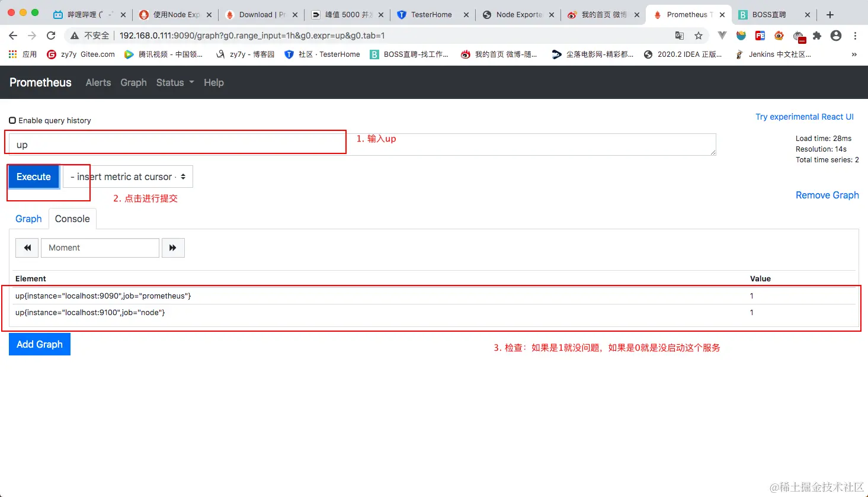Go back with browser back arrow
The image size is (868, 497).
pyautogui.click(x=13, y=36)
